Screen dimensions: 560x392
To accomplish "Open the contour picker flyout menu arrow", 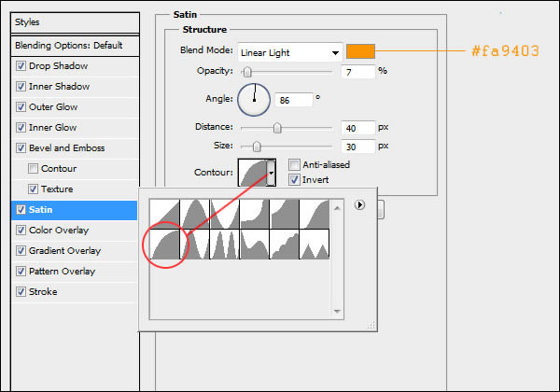I will point(358,206).
